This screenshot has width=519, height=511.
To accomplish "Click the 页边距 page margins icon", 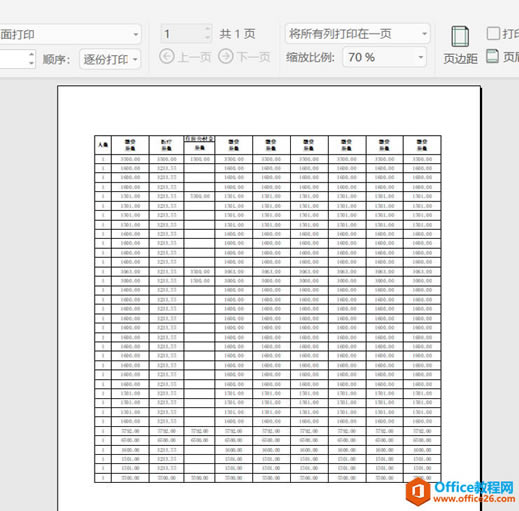I will pyautogui.click(x=460, y=37).
